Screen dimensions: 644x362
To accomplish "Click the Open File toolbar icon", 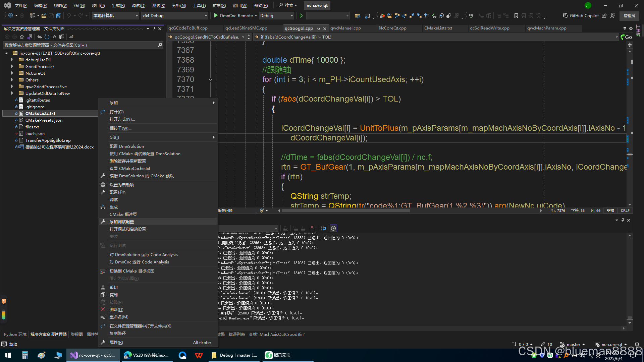I will pos(44,16).
